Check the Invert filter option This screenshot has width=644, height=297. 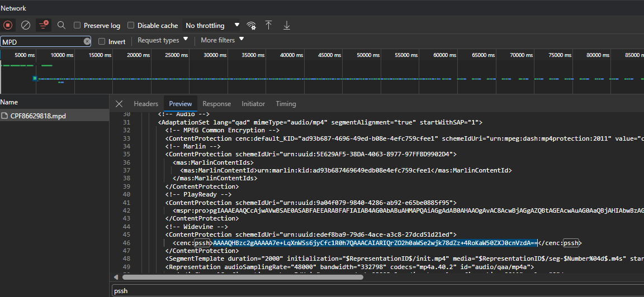click(102, 41)
